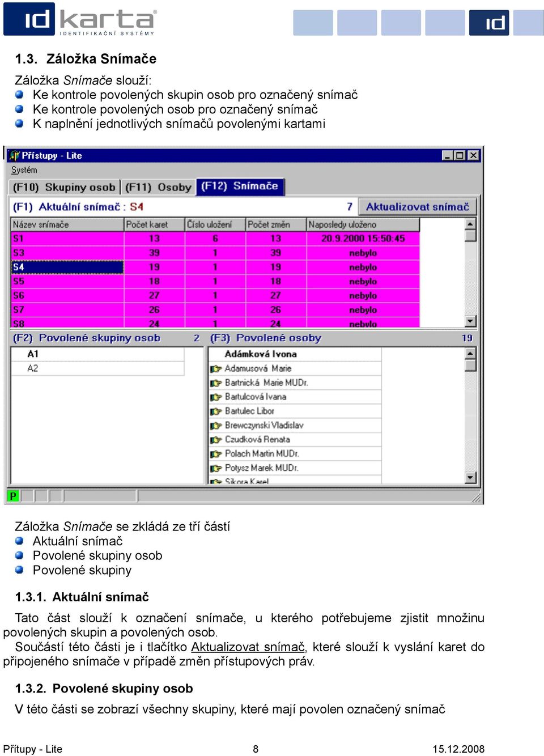Sort by Název snímače column header
Screen dimensions: 544x756
(x=67, y=224)
